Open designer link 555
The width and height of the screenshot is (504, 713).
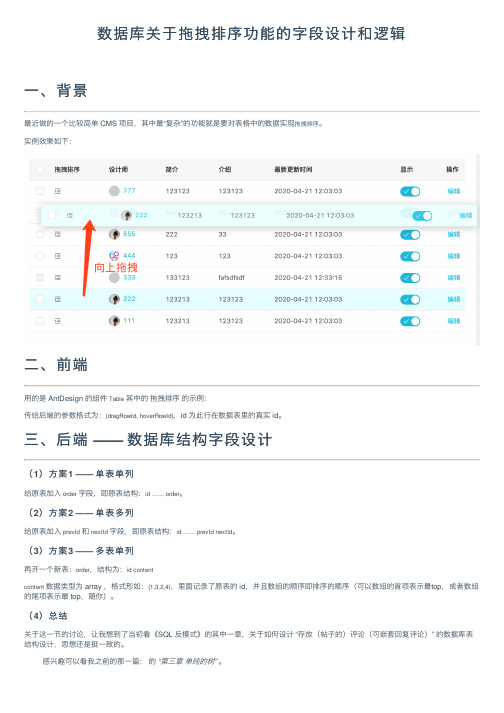(x=129, y=234)
